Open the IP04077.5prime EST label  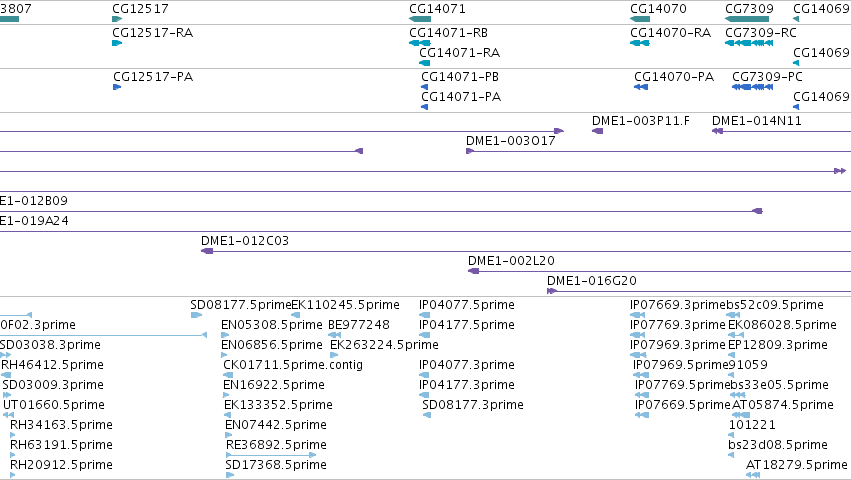(x=467, y=305)
